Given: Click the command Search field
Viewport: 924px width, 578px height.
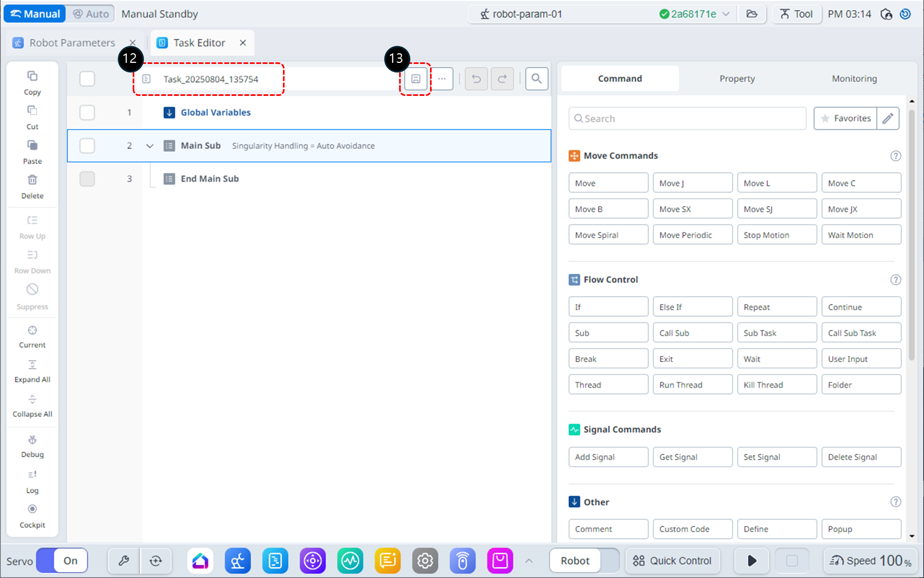Looking at the screenshot, I should tap(687, 118).
